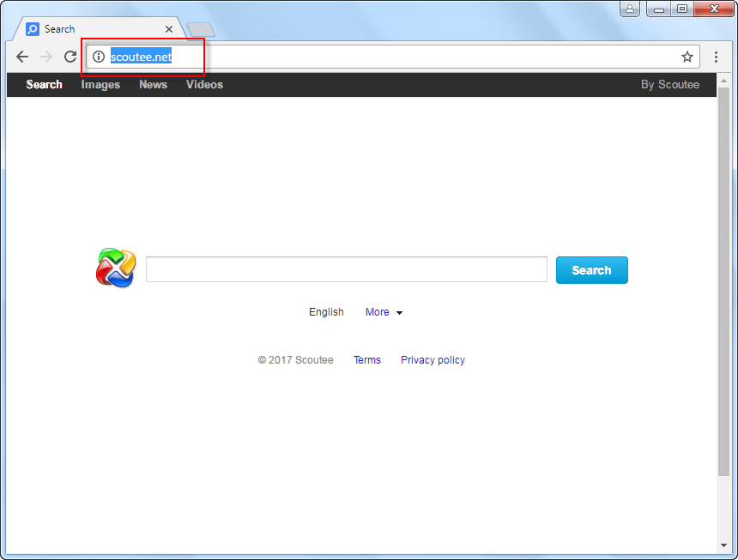This screenshot has height=560, width=738.
Task: Switch to Videos in navigation bar
Action: tap(204, 84)
